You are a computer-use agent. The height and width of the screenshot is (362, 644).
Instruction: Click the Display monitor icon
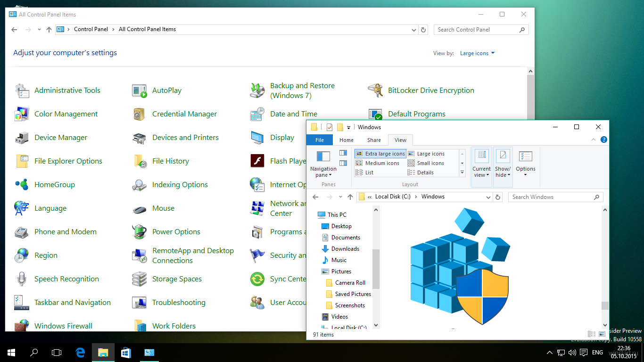pos(257,138)
